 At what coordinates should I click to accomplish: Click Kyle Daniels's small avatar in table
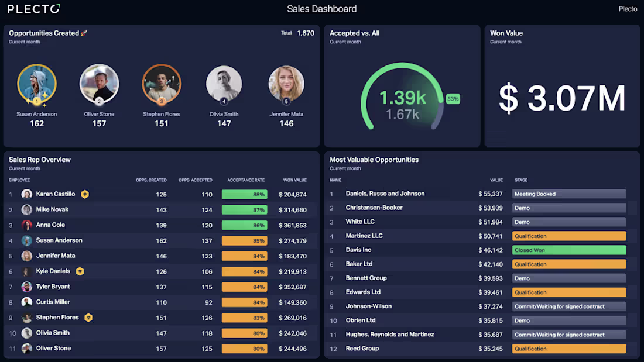pyautogui.click(x=27, y=271)
